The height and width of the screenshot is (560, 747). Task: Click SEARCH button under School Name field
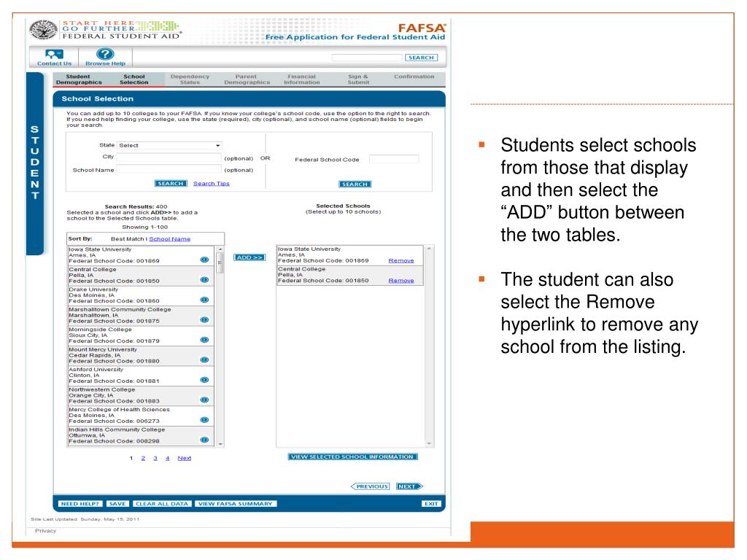171,183
